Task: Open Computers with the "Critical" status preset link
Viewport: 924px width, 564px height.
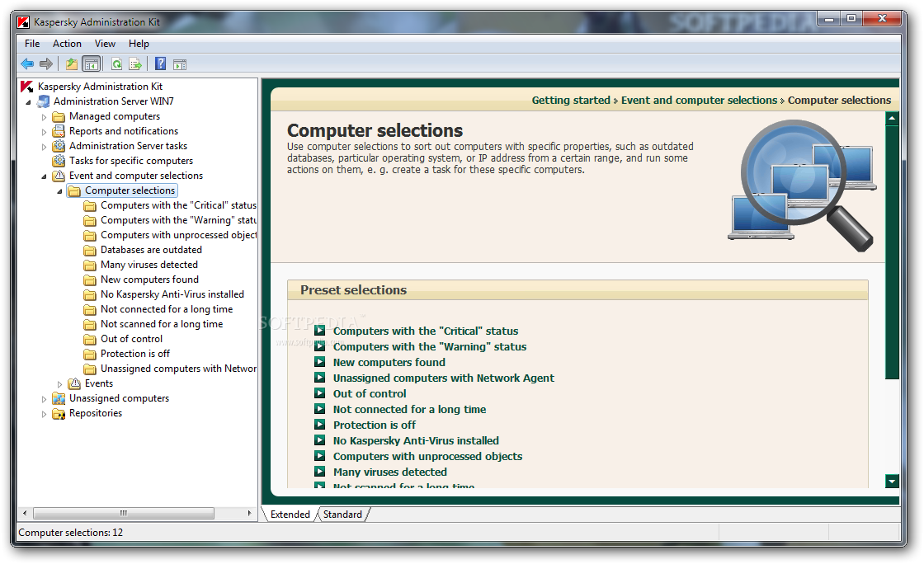Action: (x=426, y=331)
